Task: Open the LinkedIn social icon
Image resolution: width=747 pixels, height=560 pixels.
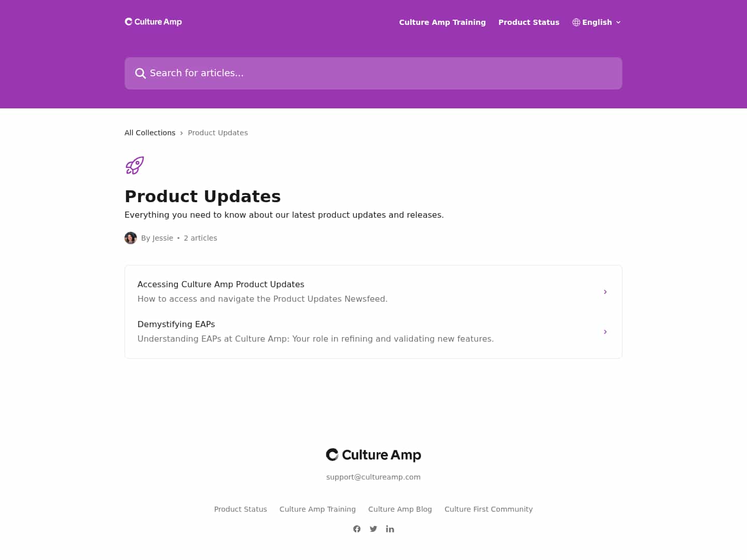Action: tap(390, 529)
